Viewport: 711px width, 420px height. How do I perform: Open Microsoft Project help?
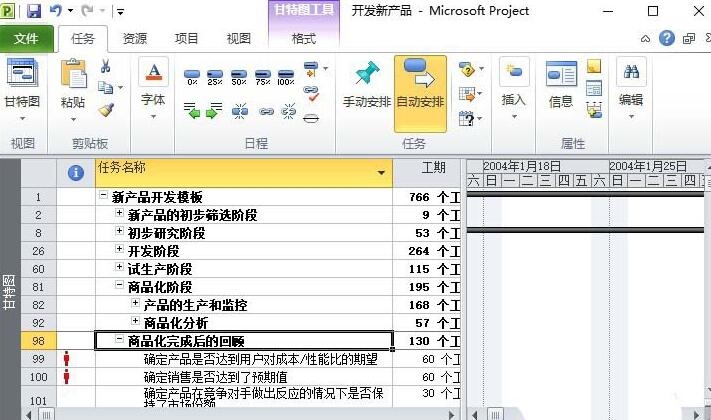pyautogui.click(x=667, y=38)
